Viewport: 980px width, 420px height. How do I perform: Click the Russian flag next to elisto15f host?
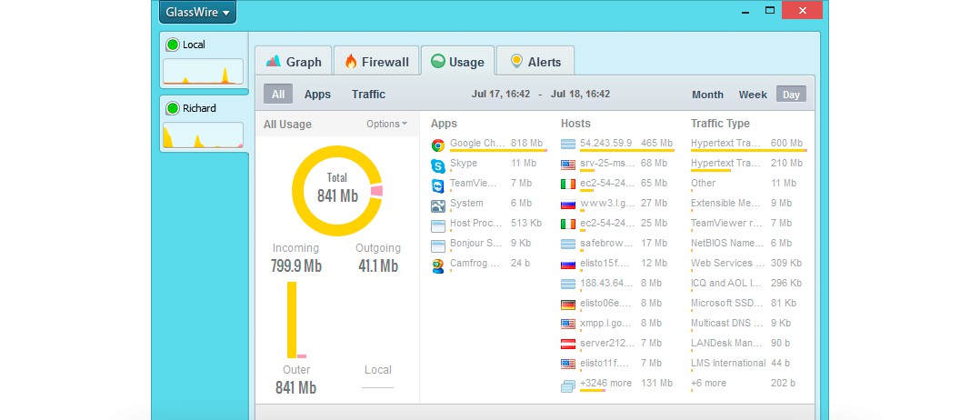coord(568,265)
